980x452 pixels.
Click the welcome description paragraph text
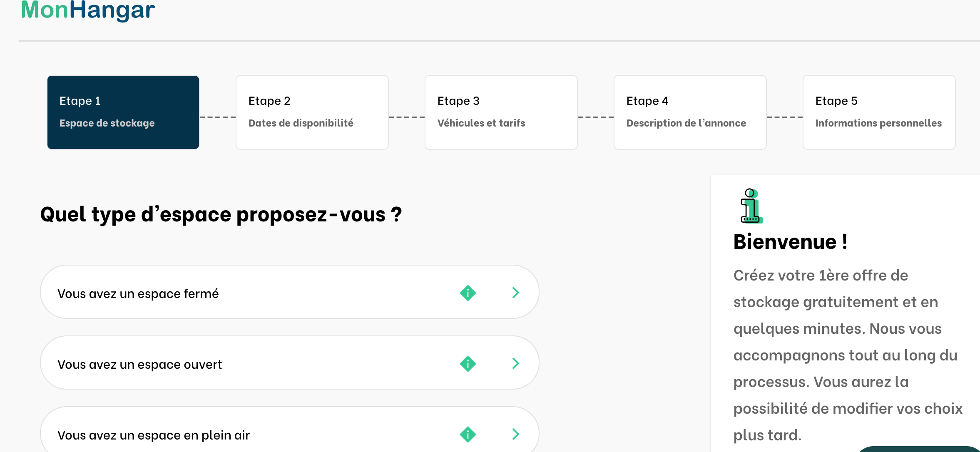[845, 355]
